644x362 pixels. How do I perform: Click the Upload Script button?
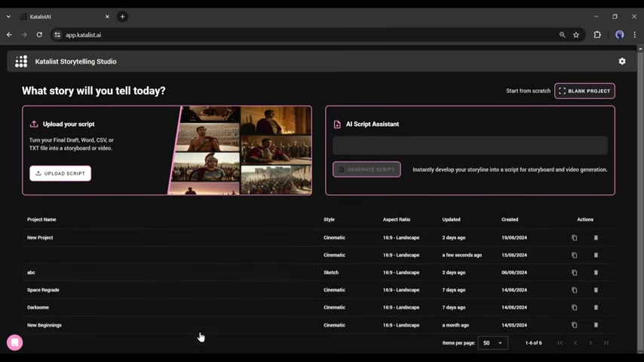coord(60,173)
